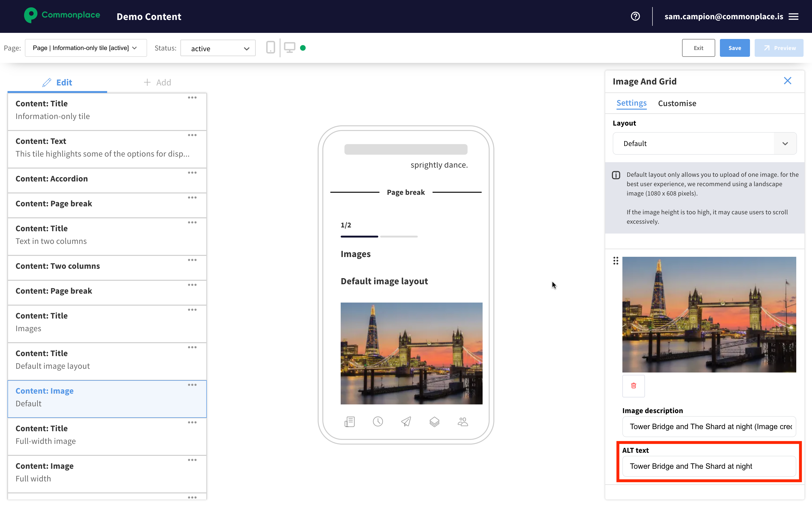Click the paper plane icon in phone preview
This screenshot has height=507, width=812.
coord(406,422)
